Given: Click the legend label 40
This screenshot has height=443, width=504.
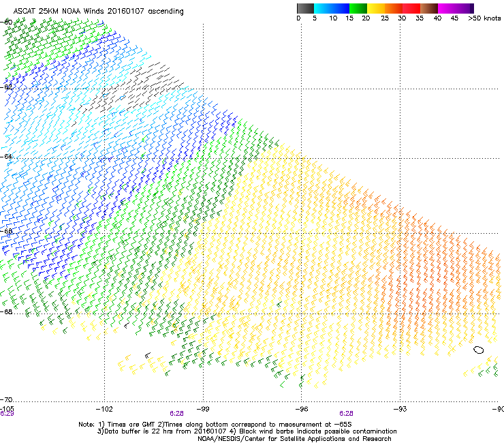Looking at the screenshot, I should point(437,18).
